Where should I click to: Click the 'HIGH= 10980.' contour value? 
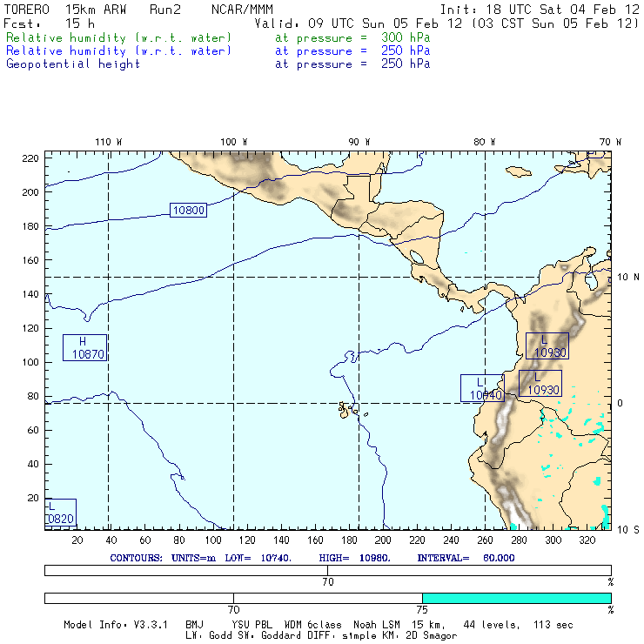click(354, 558)
